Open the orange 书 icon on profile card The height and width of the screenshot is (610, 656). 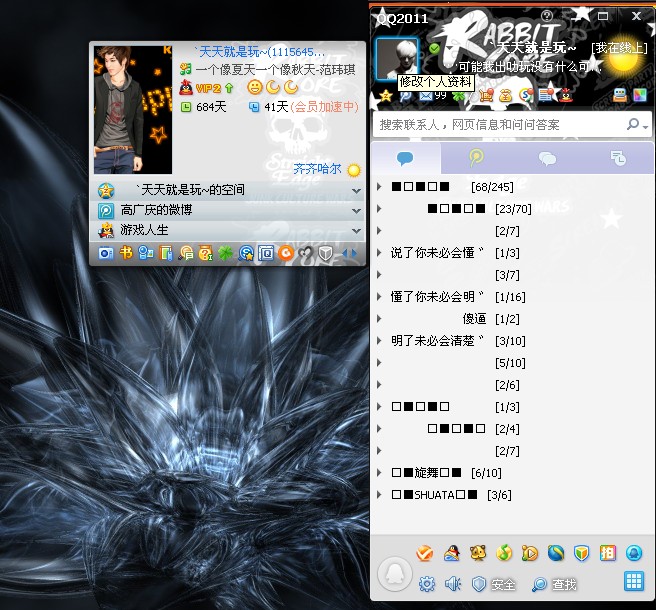coord(126,253)
